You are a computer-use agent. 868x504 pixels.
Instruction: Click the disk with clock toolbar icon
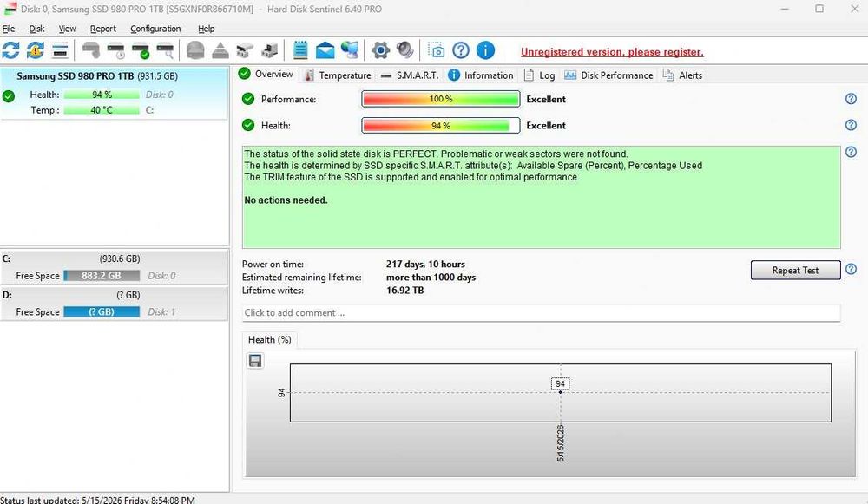[115, 50]
